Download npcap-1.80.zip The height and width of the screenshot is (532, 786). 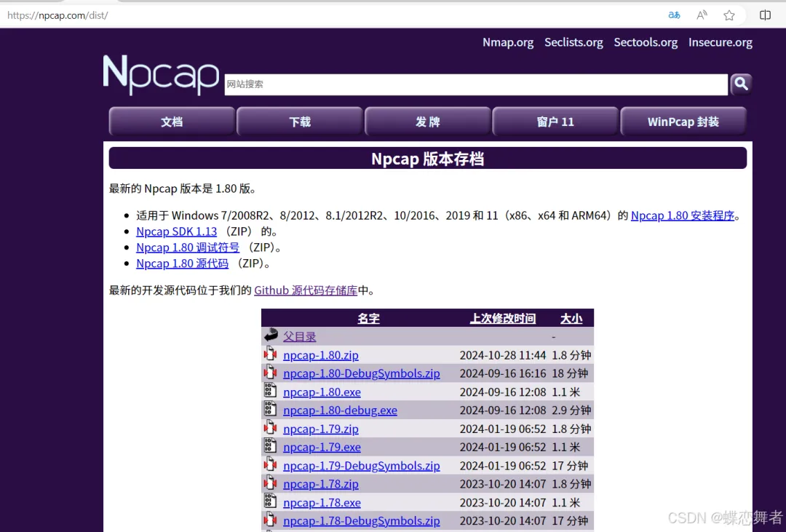(321, 355)
